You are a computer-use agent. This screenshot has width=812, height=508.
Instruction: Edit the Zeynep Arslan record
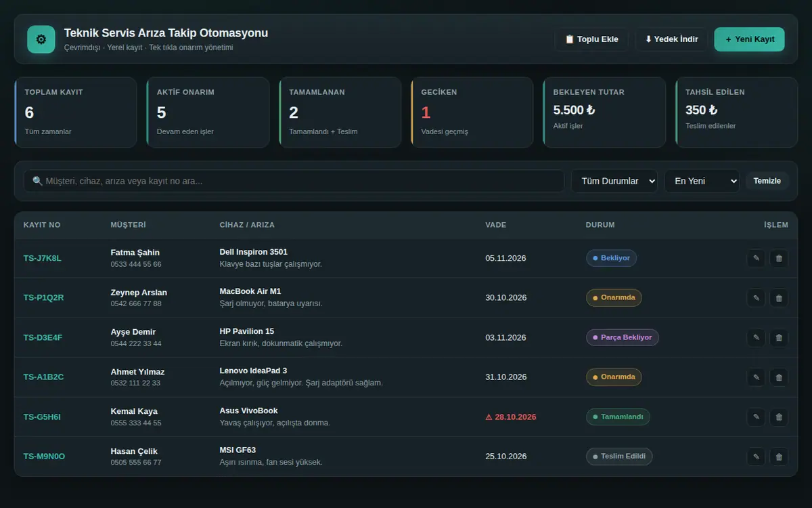tap(756, 298)
